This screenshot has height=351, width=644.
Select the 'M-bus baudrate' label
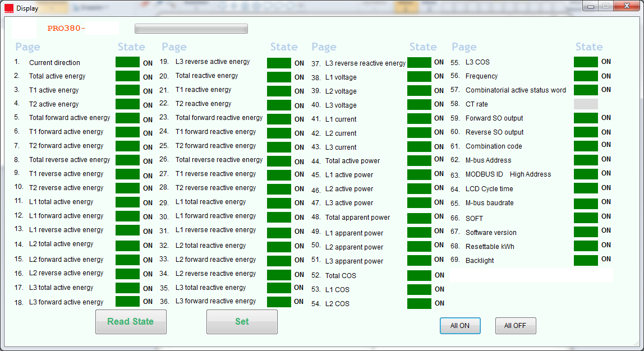coord(490,203)
